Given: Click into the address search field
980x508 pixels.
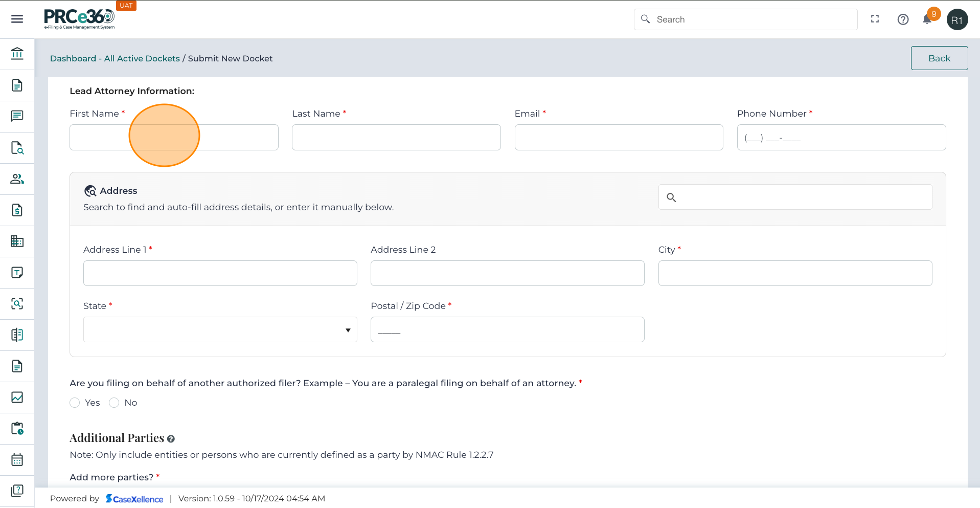Looking at the screenshot, I should click(803, 197).
